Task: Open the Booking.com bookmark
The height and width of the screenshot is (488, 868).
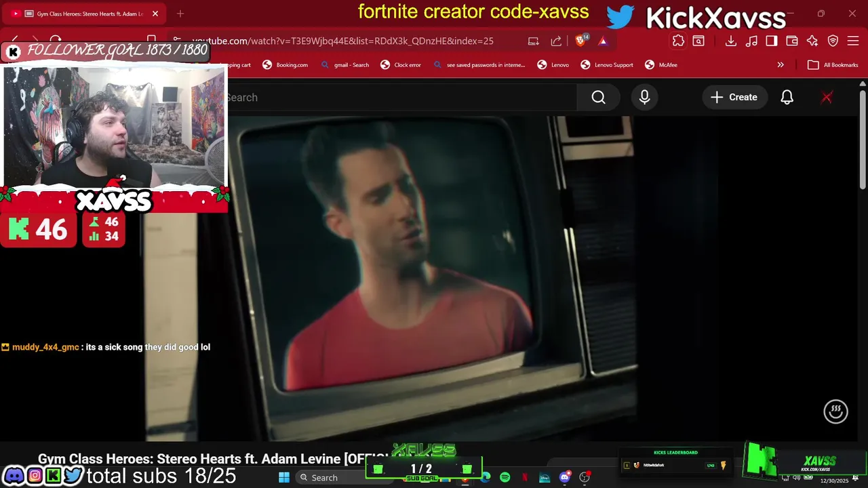Action: tap(285, 65)
